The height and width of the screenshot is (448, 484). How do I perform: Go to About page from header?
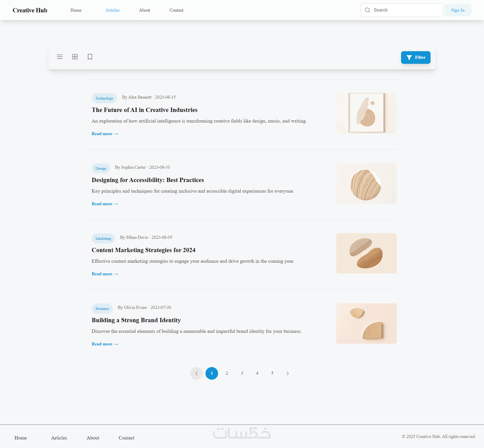coord(144,10)
